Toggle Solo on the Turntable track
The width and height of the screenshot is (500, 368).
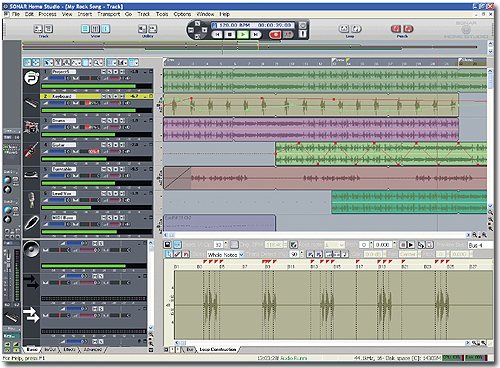(x=110, y=169)
